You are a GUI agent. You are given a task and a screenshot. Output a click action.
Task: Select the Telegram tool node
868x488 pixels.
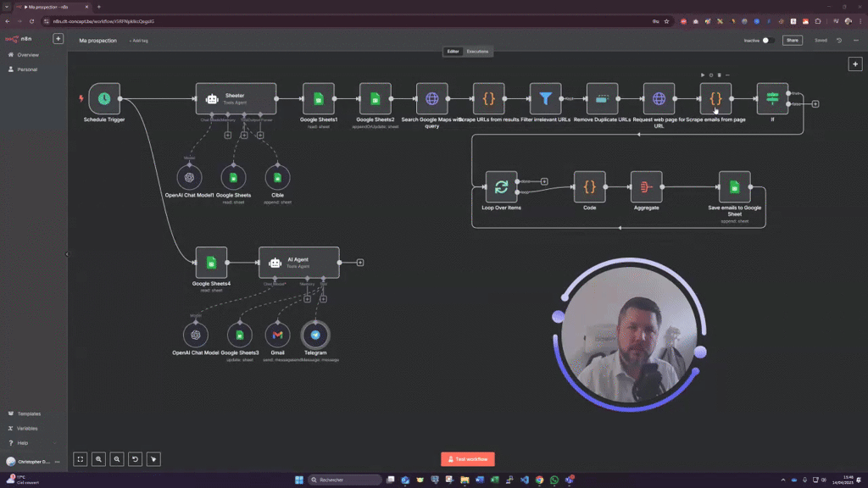click(x=315, y=335)
